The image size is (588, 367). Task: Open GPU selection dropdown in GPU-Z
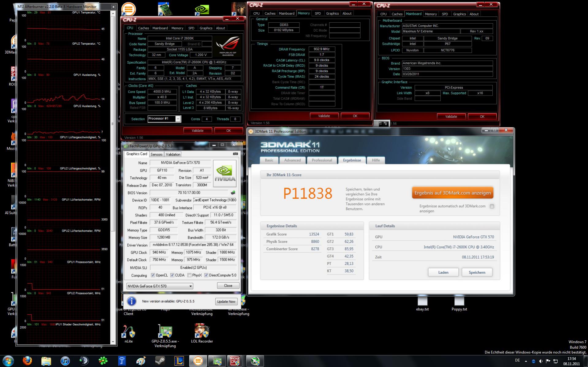click(160, 286)
